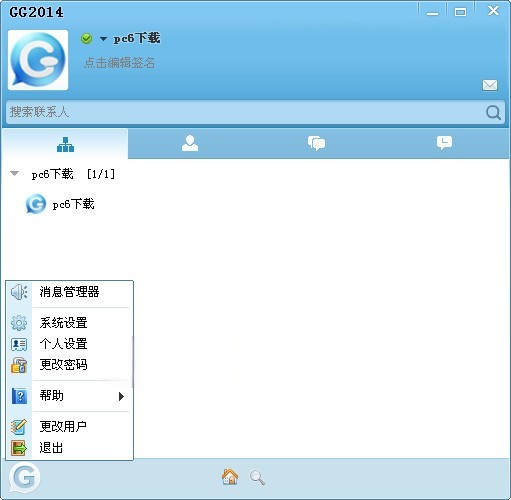Click into the 搜索联系人 search field
511x500 pixels.
[245, 112]
